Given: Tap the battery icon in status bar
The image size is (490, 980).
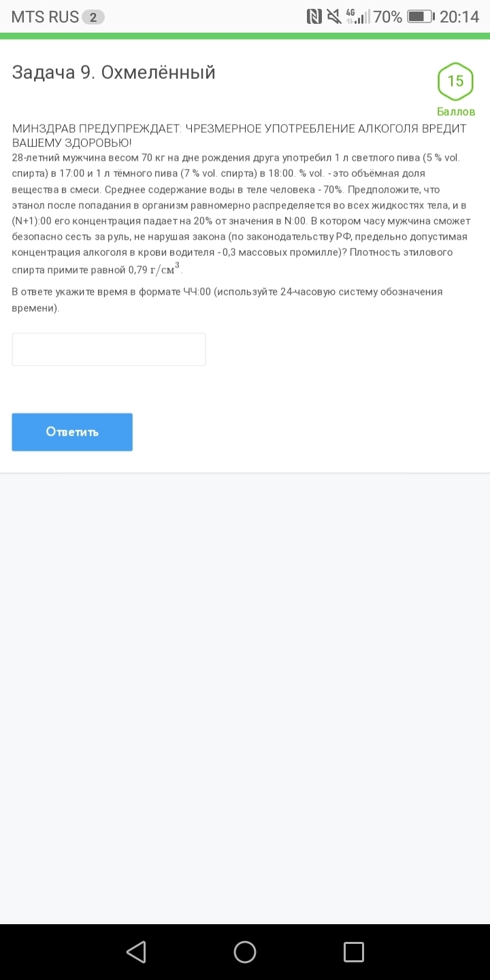Looking at the screenshot, I should pyautogui.click(x=421, y=16).
